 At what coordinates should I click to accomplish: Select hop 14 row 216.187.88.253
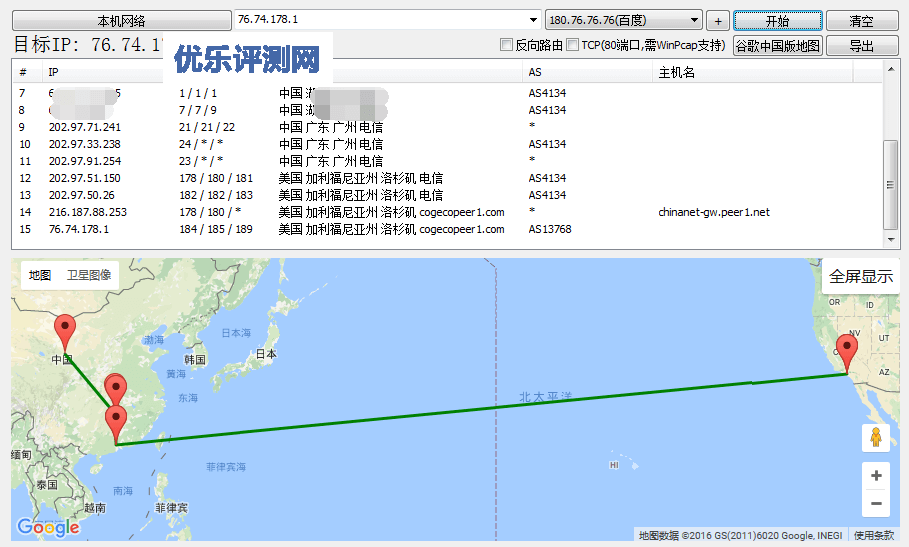click(446, 212)
